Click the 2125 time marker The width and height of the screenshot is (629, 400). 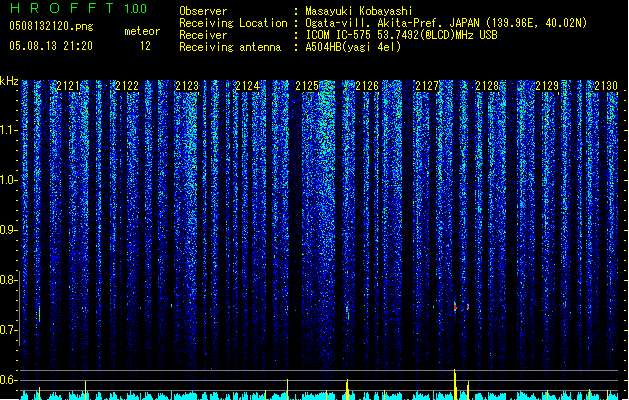pyautogui.click(x=307, y=86)
